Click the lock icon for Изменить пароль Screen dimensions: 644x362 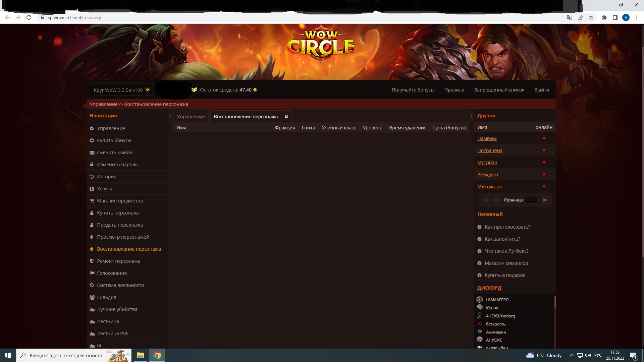click(x=92, y=165)
